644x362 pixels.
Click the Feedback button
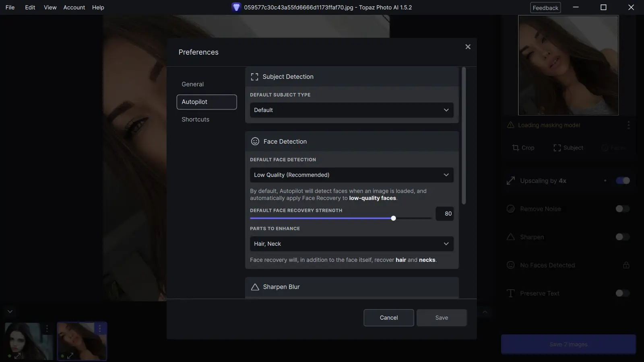(545, 8)
